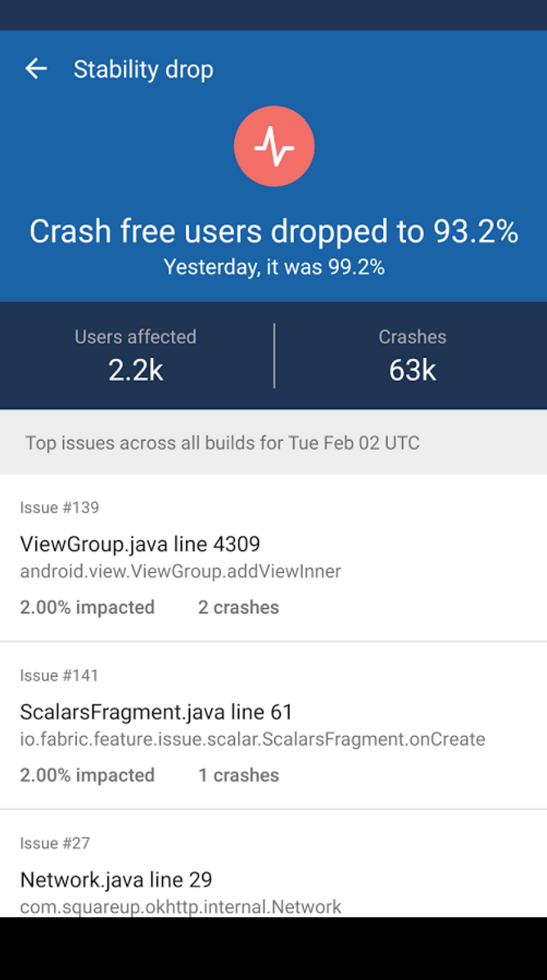Open Issue #139 label

(59, 507)
